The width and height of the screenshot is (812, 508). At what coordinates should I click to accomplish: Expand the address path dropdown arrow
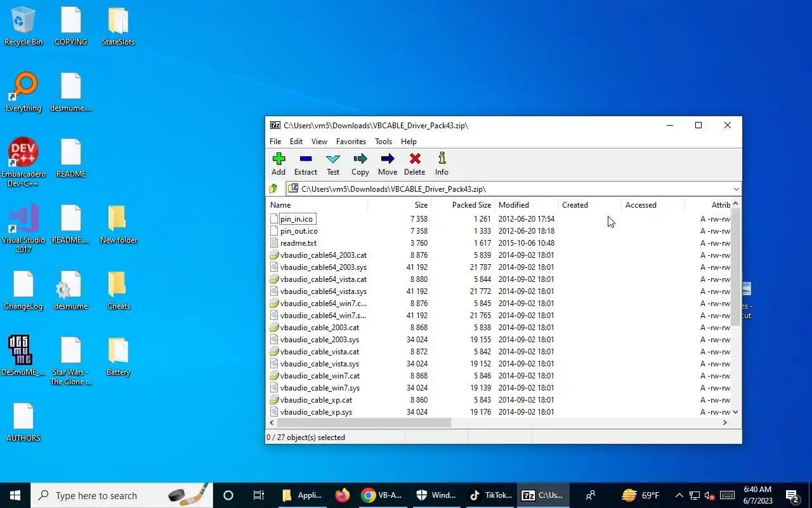coord(736,189)
